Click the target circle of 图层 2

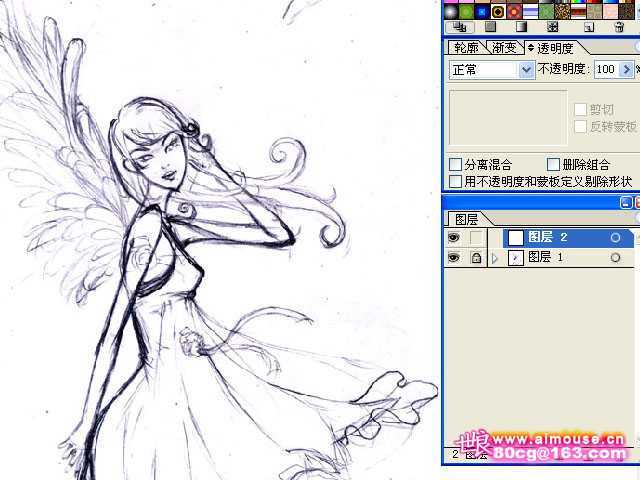(x=615, y=238)
